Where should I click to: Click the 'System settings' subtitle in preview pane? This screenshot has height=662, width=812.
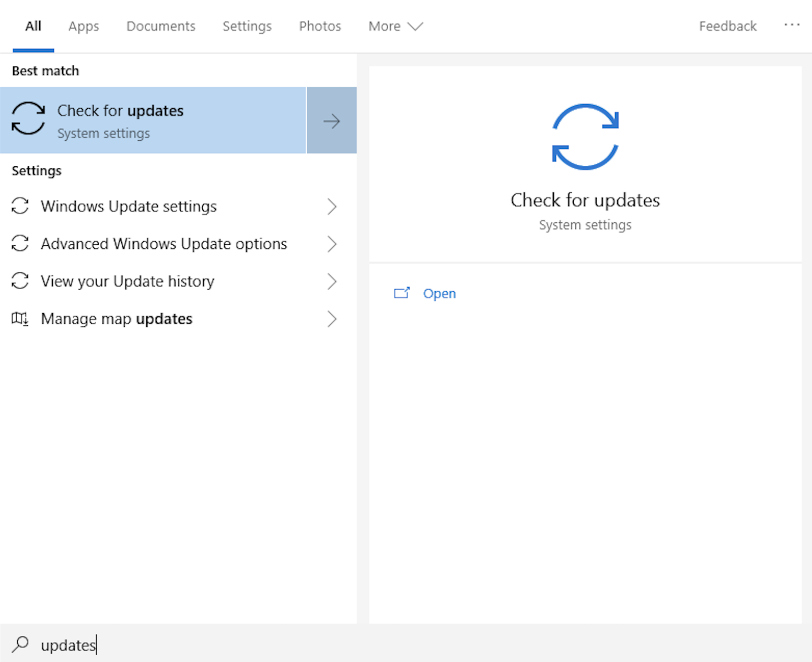pos(585,225)
